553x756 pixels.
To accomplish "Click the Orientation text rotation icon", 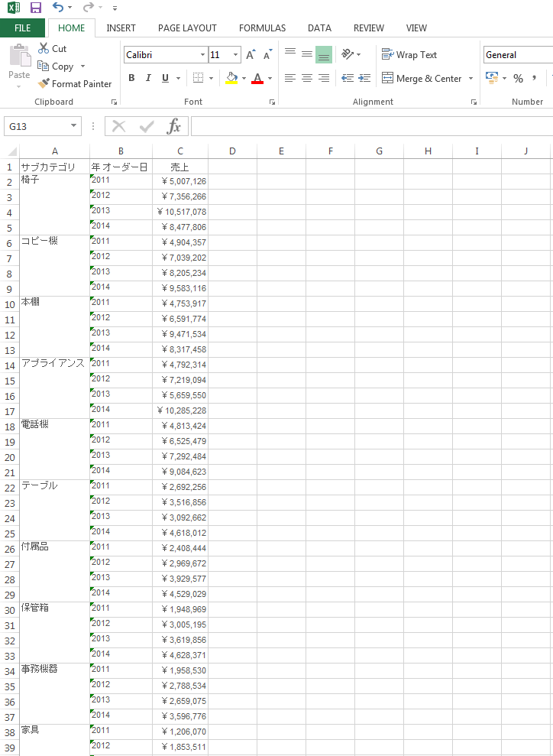I will point(348,54).
